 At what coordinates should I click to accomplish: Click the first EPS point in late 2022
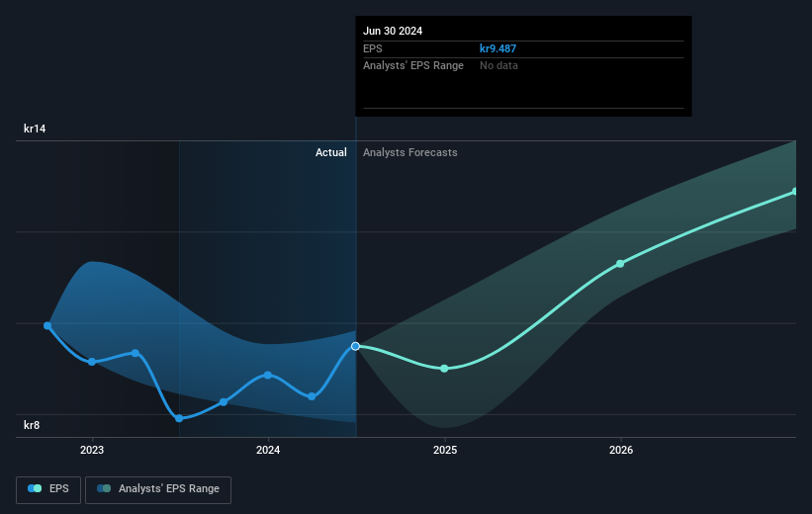pos(47,325)
